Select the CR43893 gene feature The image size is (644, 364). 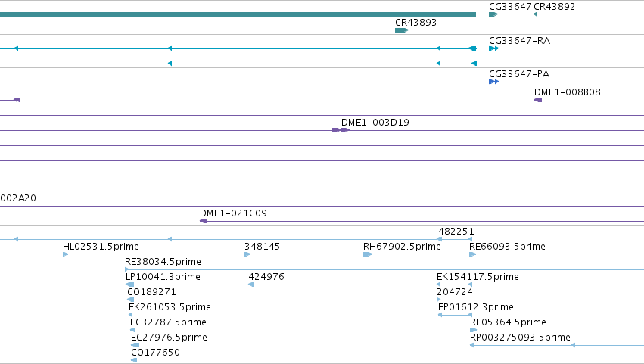pos(402,30)
